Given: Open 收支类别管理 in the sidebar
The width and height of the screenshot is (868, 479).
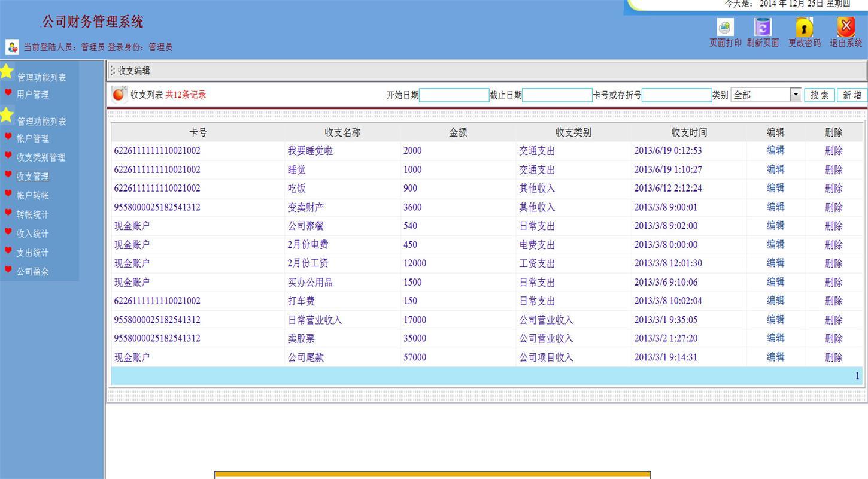Looking at the screenshot, I should click(x=41, y=157).
